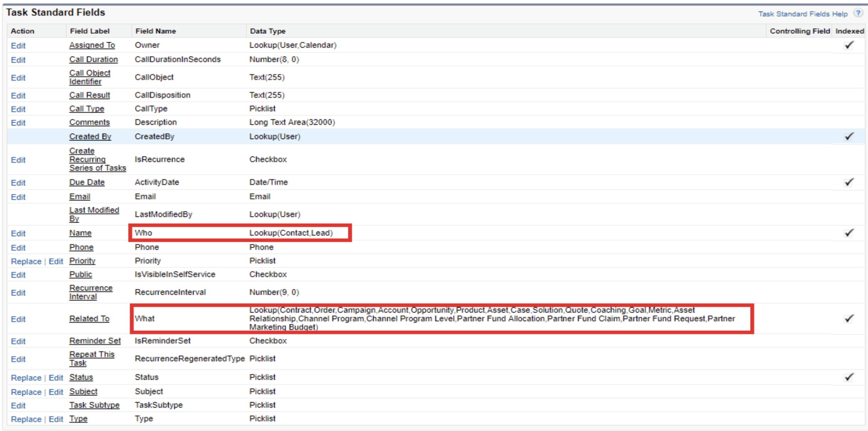Edit the Reminder Set checkbox field
The image size is (868, 431).
(18, 341)
